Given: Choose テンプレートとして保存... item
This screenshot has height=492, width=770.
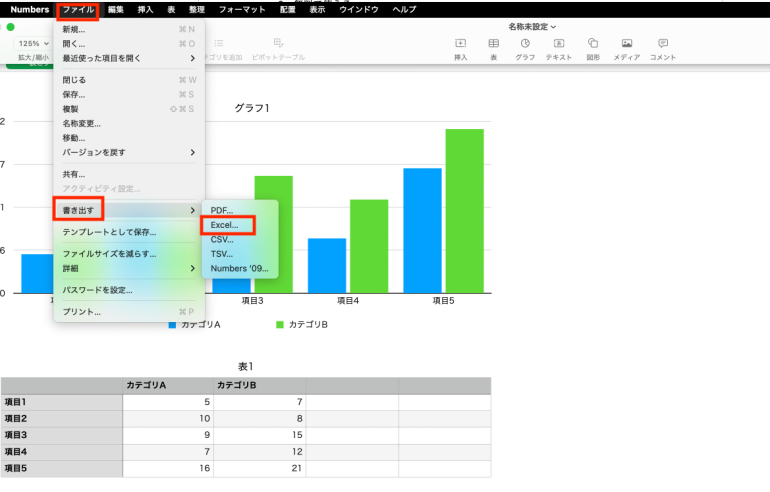Looking at the screenshot, I should [x=129, y=232].
